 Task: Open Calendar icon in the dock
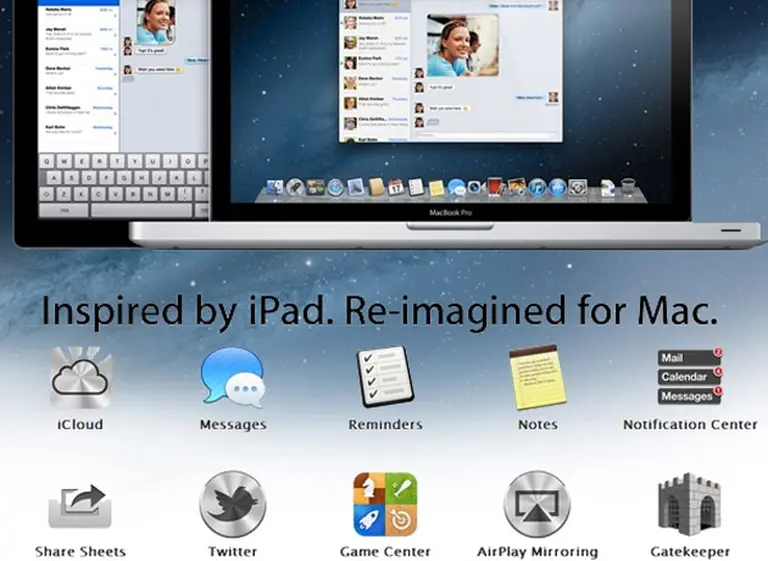[x=396, y=187]
